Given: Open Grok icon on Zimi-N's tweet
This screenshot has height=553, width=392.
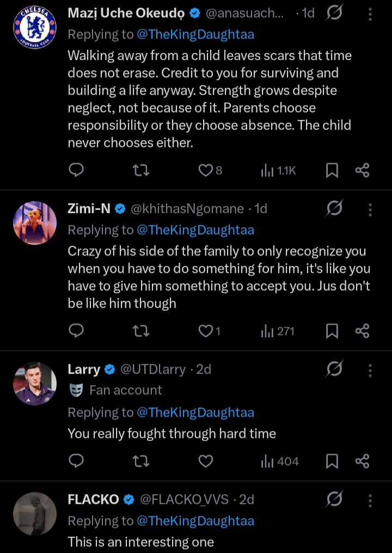Looking at the screenshot, I should 334,209.
